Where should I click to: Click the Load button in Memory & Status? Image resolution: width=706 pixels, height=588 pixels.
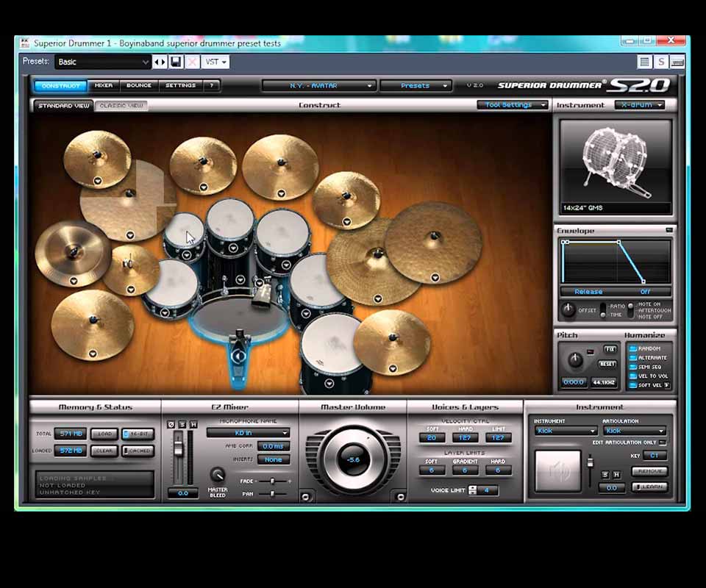coord(104,434)
